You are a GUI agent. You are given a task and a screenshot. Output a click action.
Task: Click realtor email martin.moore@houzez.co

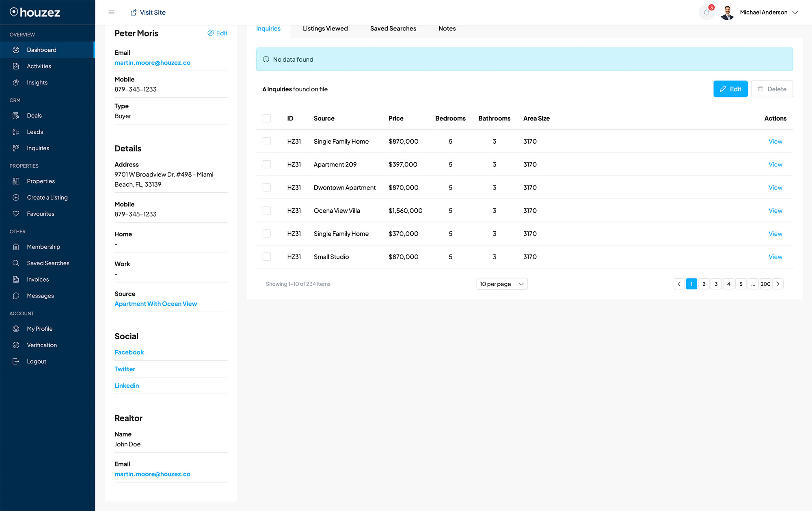point(152,474)
